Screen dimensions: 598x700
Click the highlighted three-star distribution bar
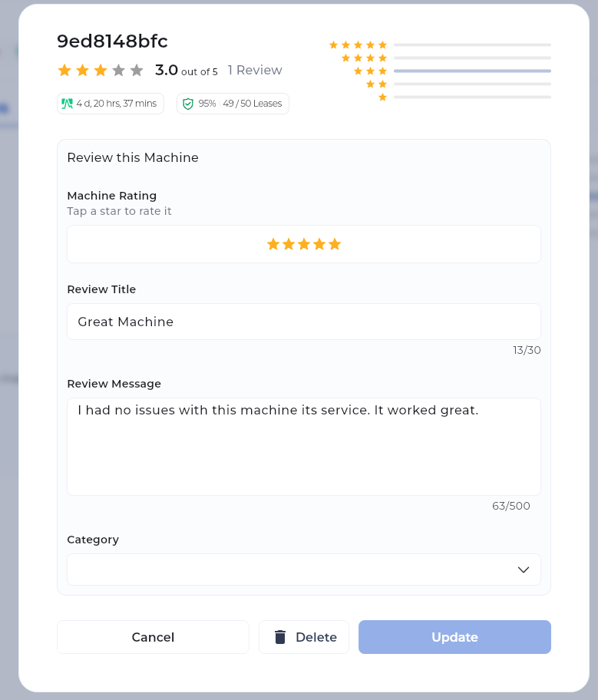click(472, 71)
